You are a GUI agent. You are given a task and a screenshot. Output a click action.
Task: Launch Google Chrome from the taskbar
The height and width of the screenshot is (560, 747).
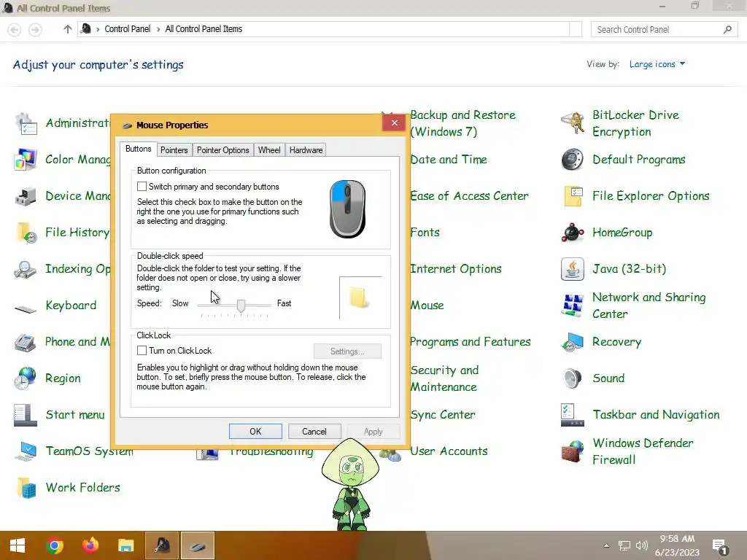[54, 545]
